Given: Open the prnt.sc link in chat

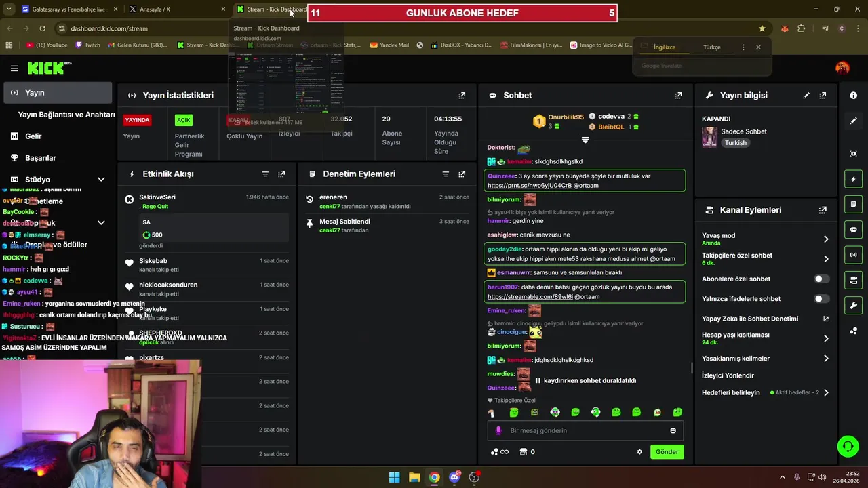Looking at the screenshot, I should point(530,186).
